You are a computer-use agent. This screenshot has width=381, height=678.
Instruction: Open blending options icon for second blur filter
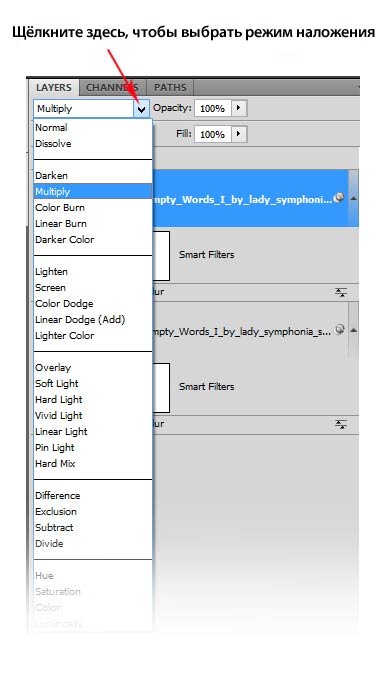click(341, 424)
